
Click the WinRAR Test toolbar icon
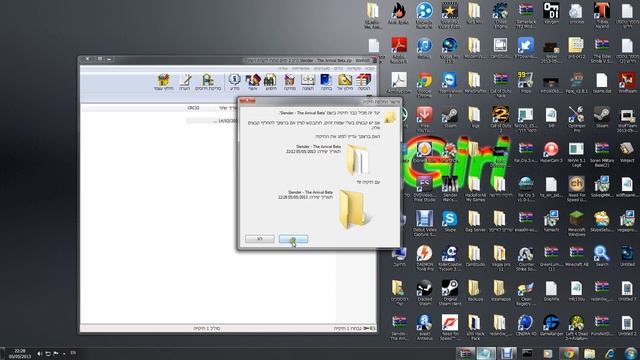326,82
